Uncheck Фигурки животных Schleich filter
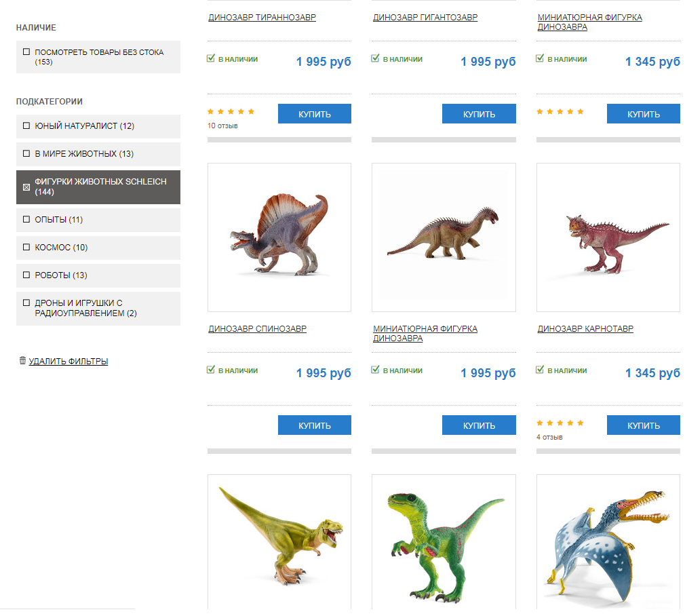The image size is (685, 616). coord(26,187)
